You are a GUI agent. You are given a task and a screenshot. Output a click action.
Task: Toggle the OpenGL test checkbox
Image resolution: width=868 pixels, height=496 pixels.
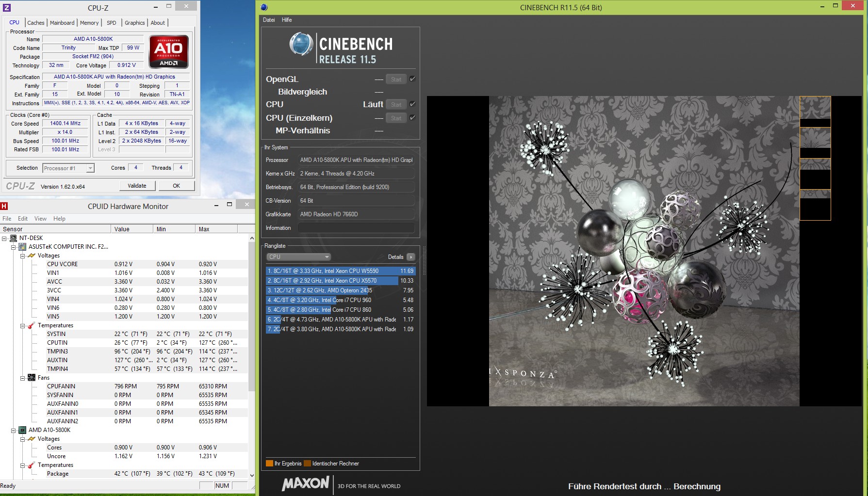point(412,79)
